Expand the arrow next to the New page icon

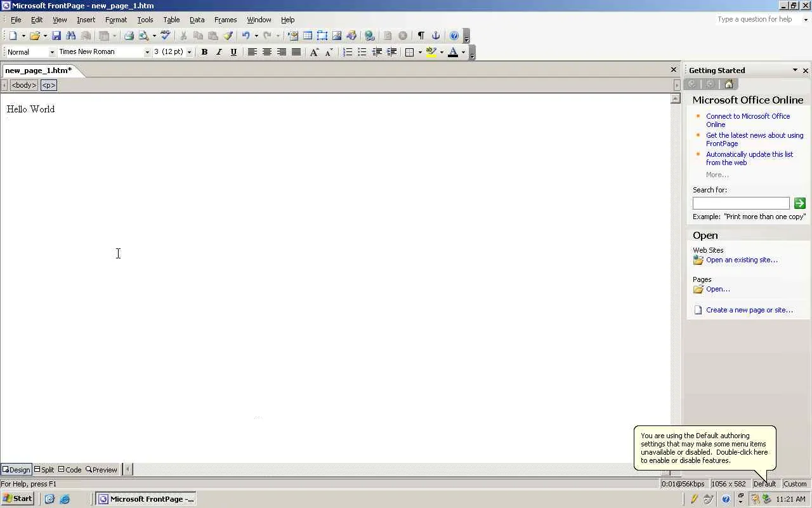(x=23, y=36)
